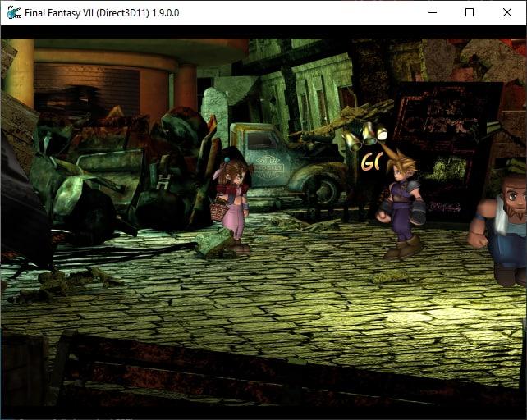This screenshot has width=527, height=420.
Task: Click on Cloud, the spiky blond-haired character
Action: click(x=401, y=204)
